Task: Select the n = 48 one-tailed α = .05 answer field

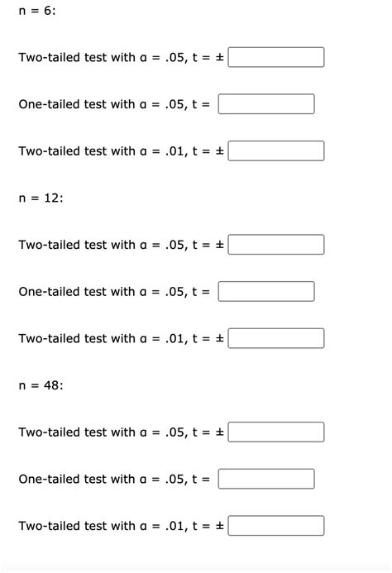Action: point(266,479)
